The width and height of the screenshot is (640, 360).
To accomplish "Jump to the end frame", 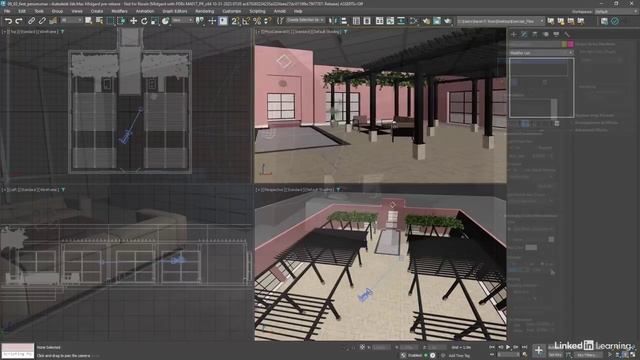I will (524, 347).
